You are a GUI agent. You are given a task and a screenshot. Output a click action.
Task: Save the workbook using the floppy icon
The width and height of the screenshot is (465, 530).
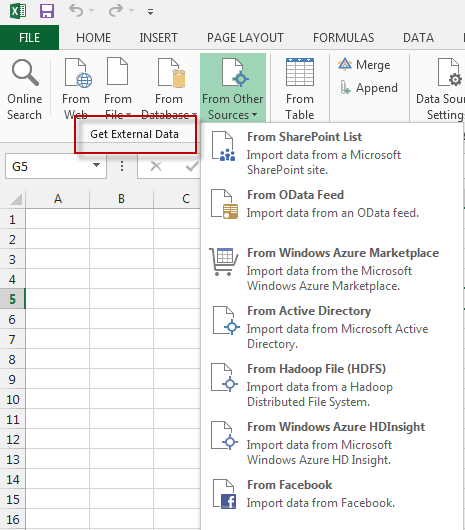47,11
